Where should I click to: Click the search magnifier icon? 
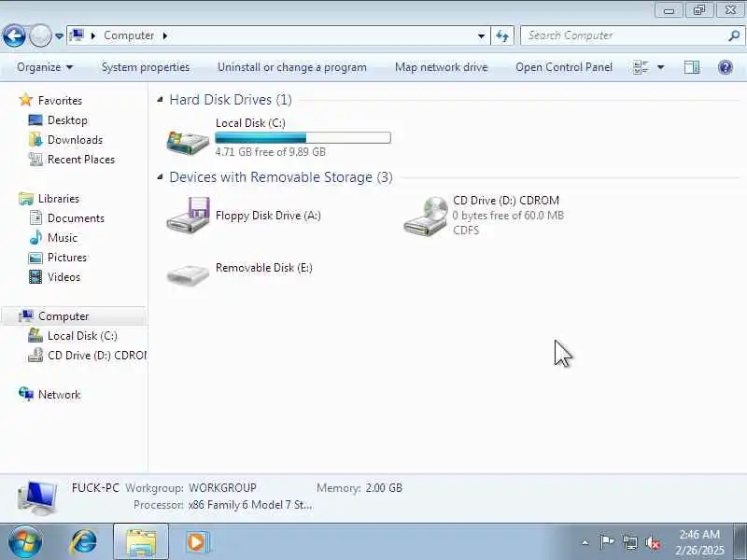coord(734,35)
